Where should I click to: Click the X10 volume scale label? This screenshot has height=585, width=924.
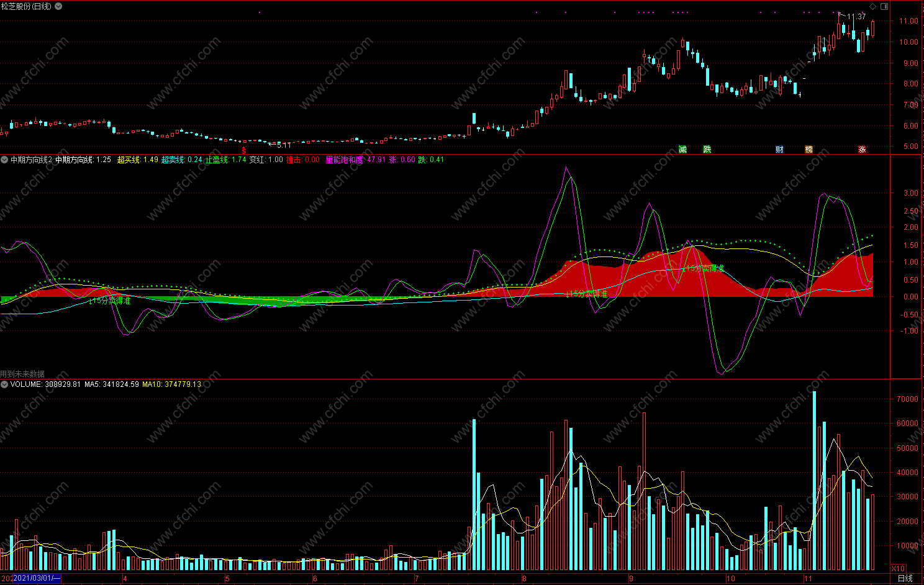tap(898, 569)
